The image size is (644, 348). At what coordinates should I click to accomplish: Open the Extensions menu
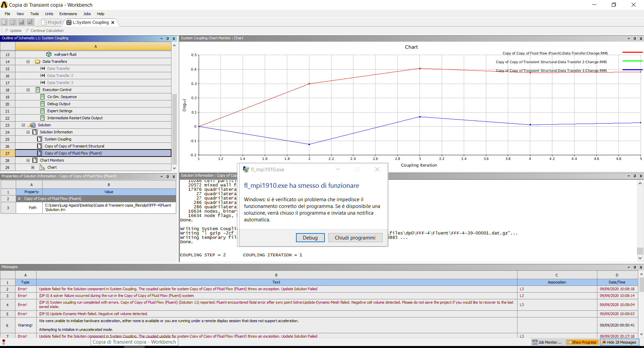click(x=68, y=14)
